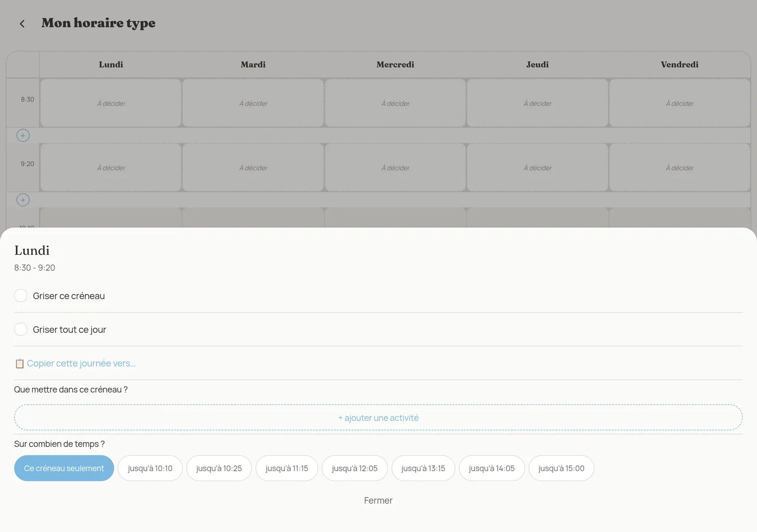Screen dimensions: 757x532
Task: Select Mardi 9:20 À décider slot
Action: tap(253, 167)
